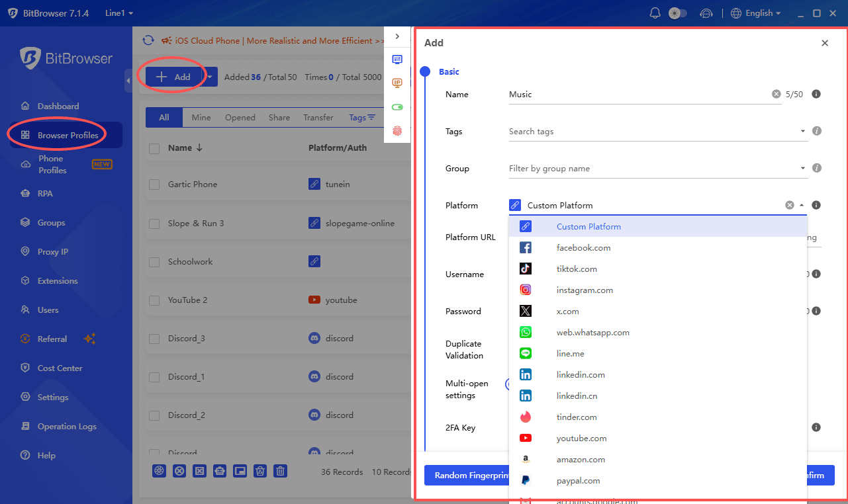Viewport: 848px width, 504px height.
Task: Check the Slope & Run 3 checkbox
Action: click(x=154, y=224)
